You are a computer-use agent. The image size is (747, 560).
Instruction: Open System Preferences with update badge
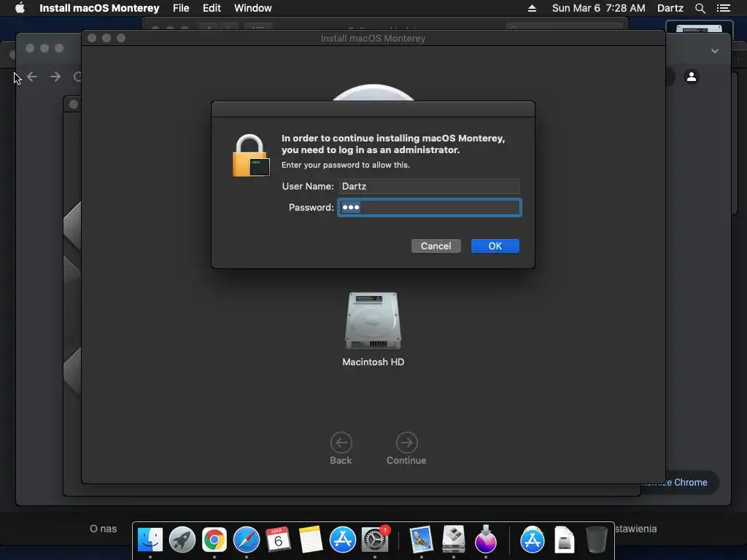tap(375, 540)
